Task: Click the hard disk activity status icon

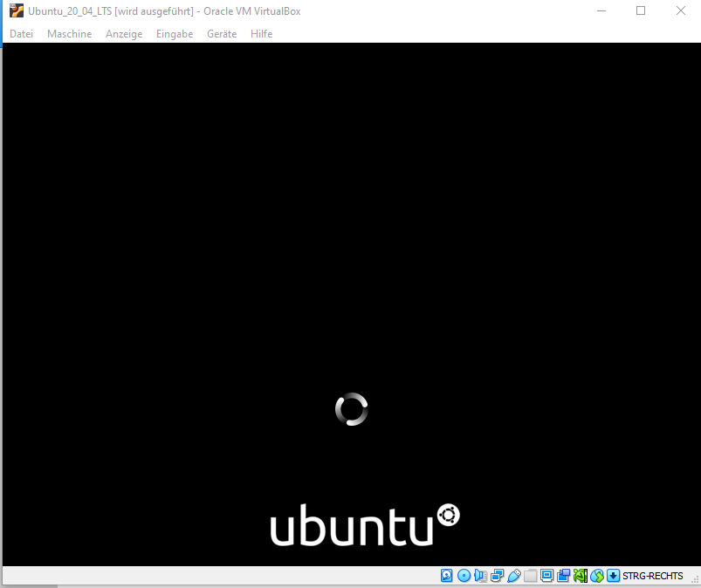Action: coord(447,576)
